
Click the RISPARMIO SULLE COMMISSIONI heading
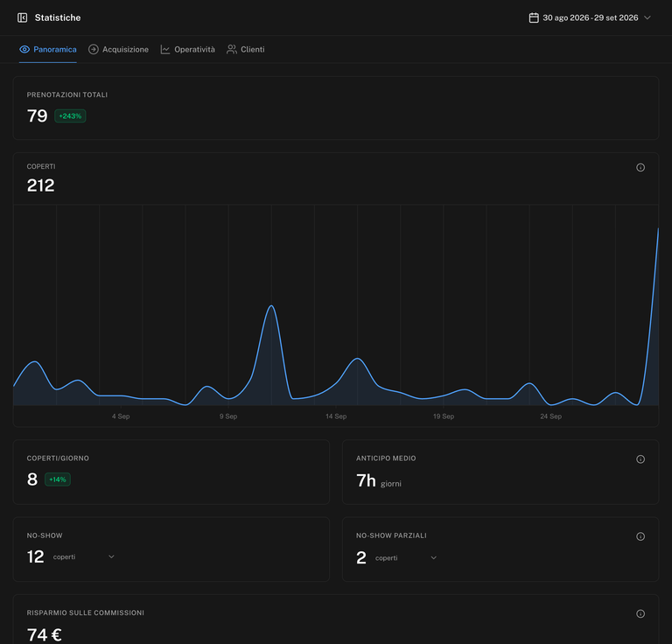86,612
